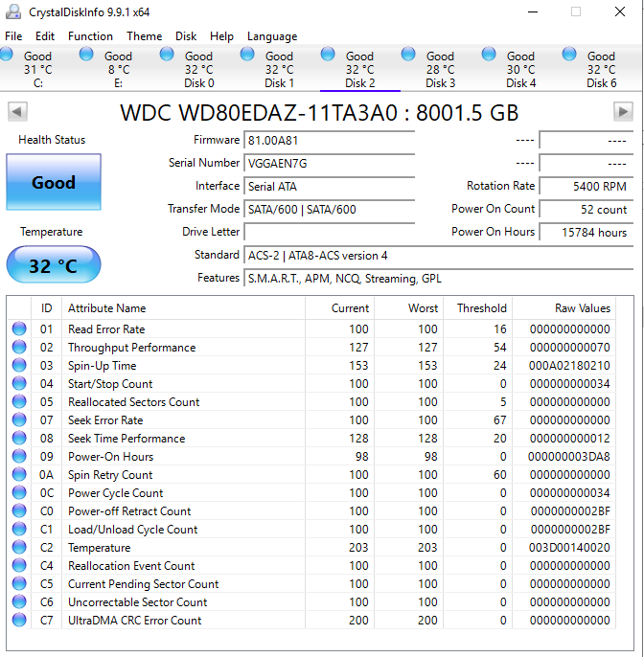
Task: Click status orb for Throughput Performance
Action: click(19, 347)
